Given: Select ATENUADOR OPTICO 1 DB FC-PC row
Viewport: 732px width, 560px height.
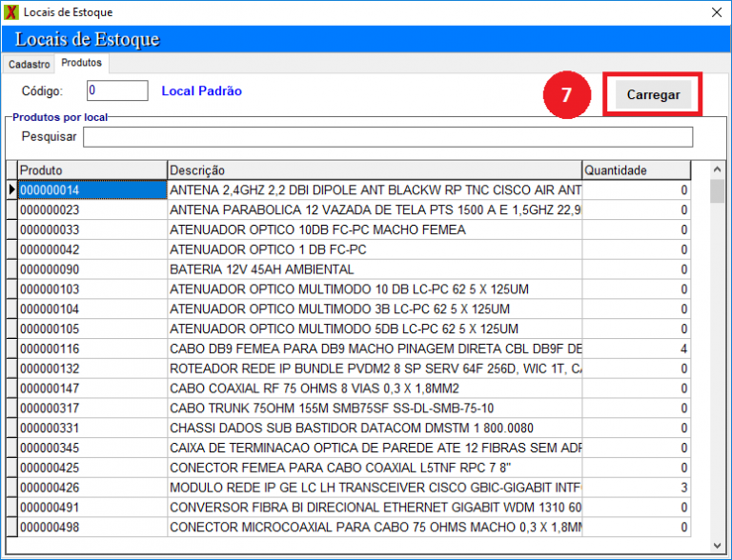Looking at the screenshot, I should (x=374, y=250).
